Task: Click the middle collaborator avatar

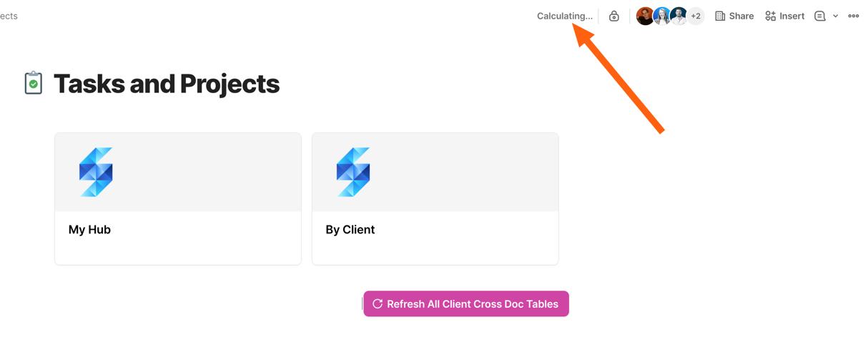Action: tap(661, 16)
